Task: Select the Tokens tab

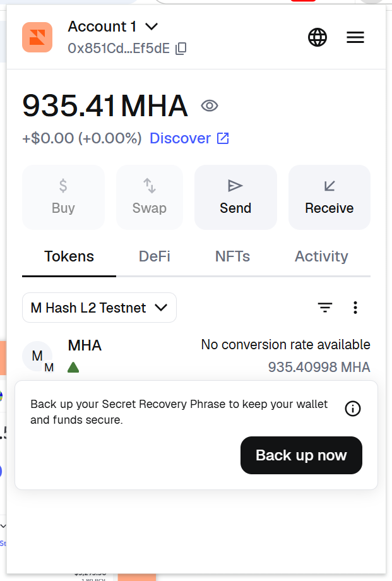Action: pos(69,256)
